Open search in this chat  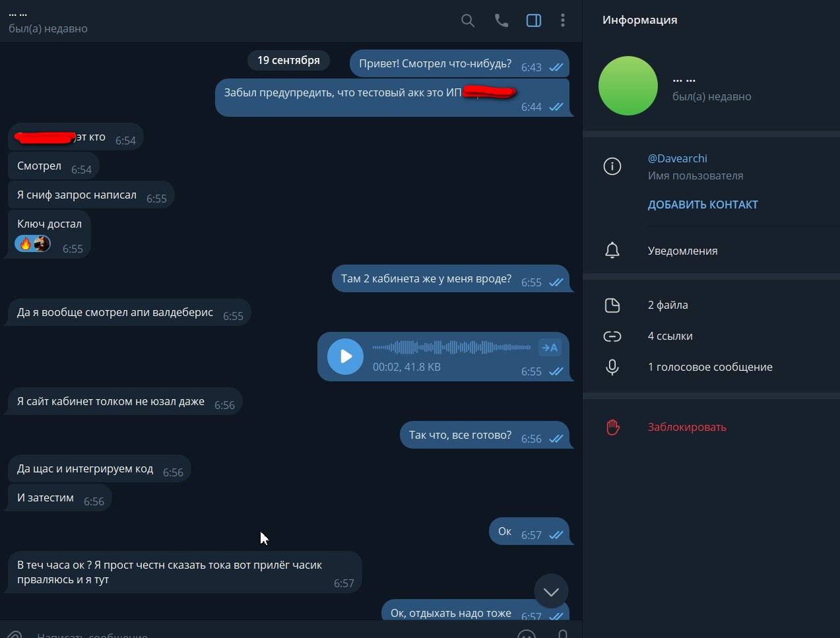468,20
